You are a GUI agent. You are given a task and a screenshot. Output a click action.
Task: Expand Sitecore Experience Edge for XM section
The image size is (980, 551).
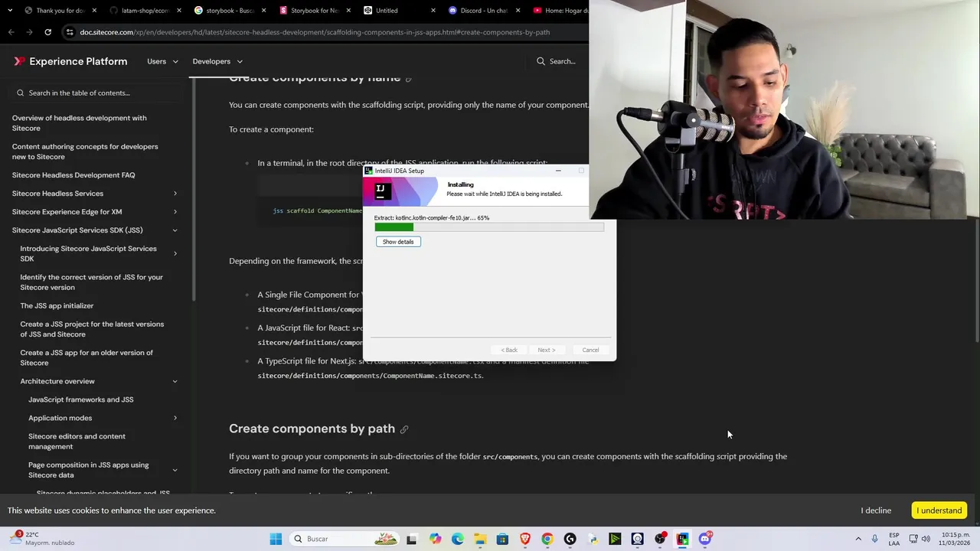175,212
